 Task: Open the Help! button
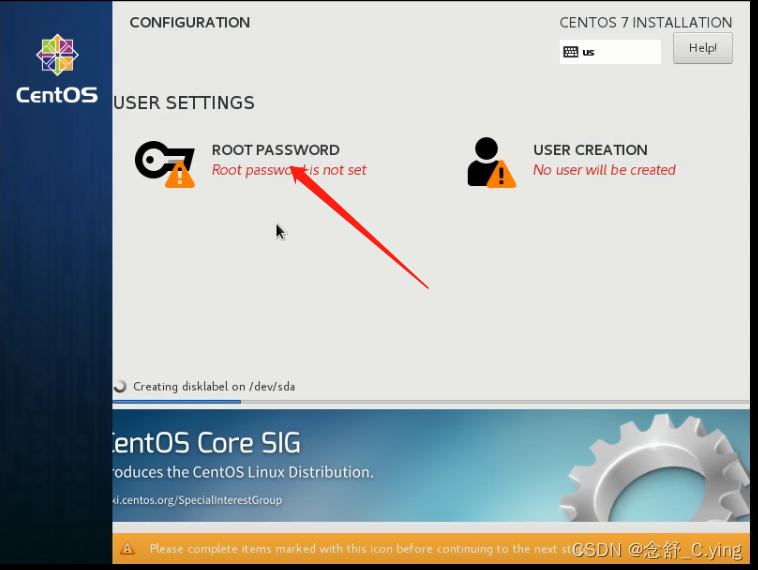[x=702, y=48]
